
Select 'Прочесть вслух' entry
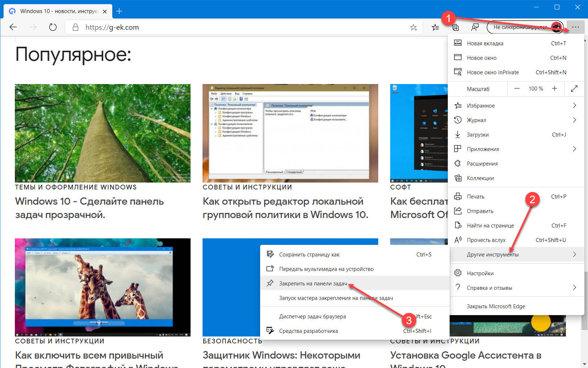coord(516,240)
